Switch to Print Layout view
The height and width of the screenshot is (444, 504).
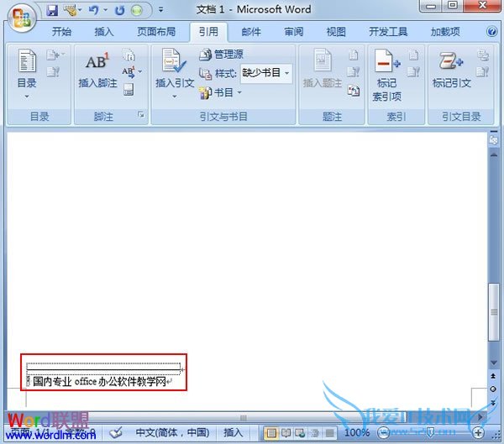[x=271, y=433]
